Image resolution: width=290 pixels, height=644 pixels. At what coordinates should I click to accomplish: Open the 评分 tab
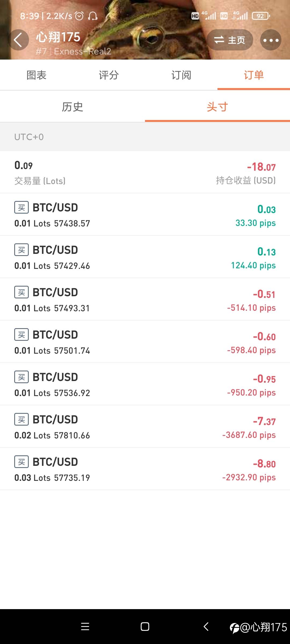point(109,75)
